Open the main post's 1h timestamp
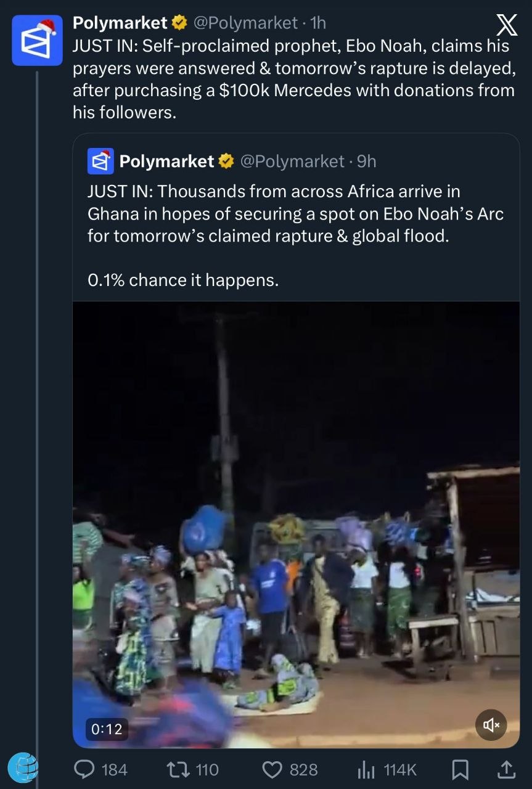532x789 pixels. point(318,23)
